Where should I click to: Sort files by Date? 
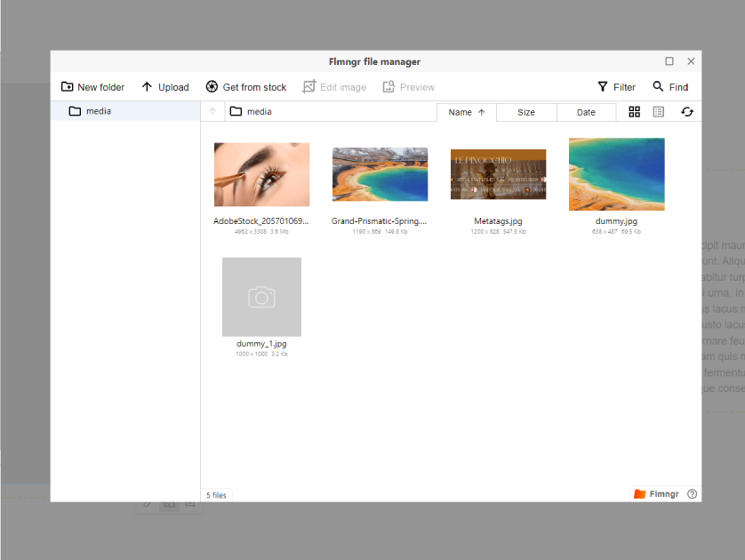point(586,112)
